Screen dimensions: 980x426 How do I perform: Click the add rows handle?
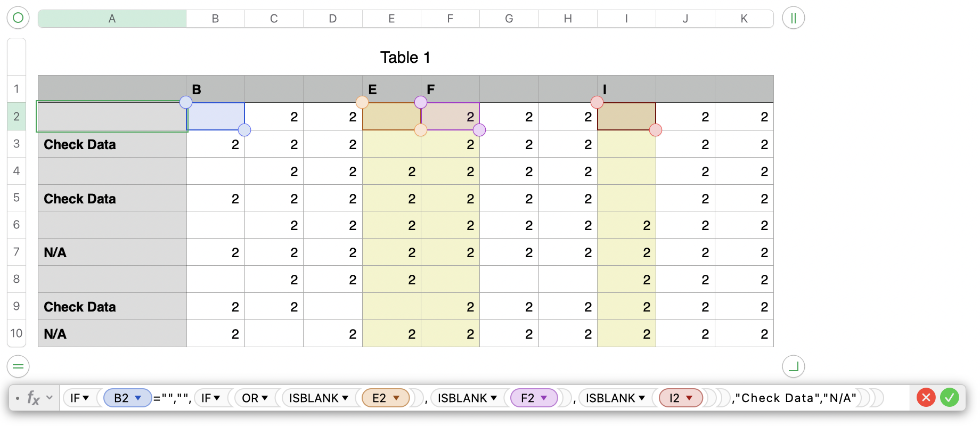coord(18,366)
